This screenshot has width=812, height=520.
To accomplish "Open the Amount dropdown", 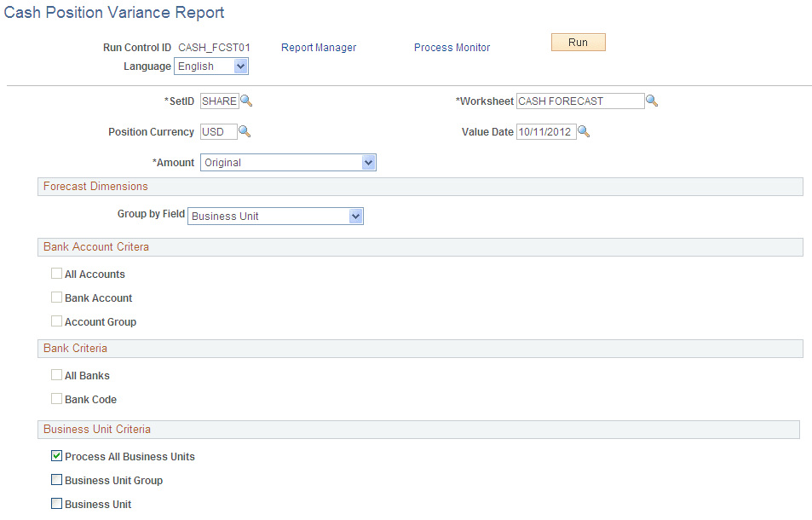I will point(369,162).
